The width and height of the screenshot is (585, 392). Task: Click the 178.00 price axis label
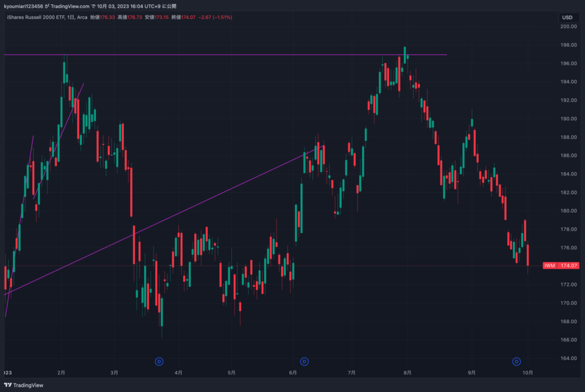coord(568,229)
